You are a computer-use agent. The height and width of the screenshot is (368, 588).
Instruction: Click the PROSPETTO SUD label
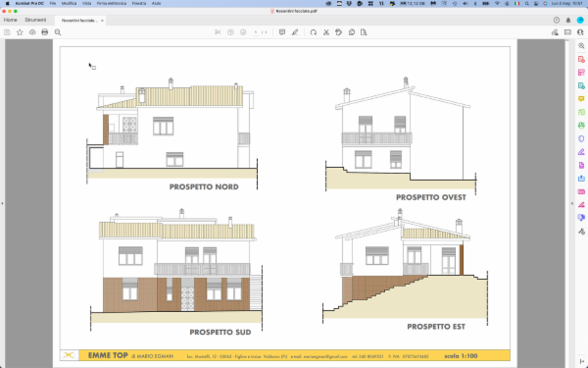[220, 333]
